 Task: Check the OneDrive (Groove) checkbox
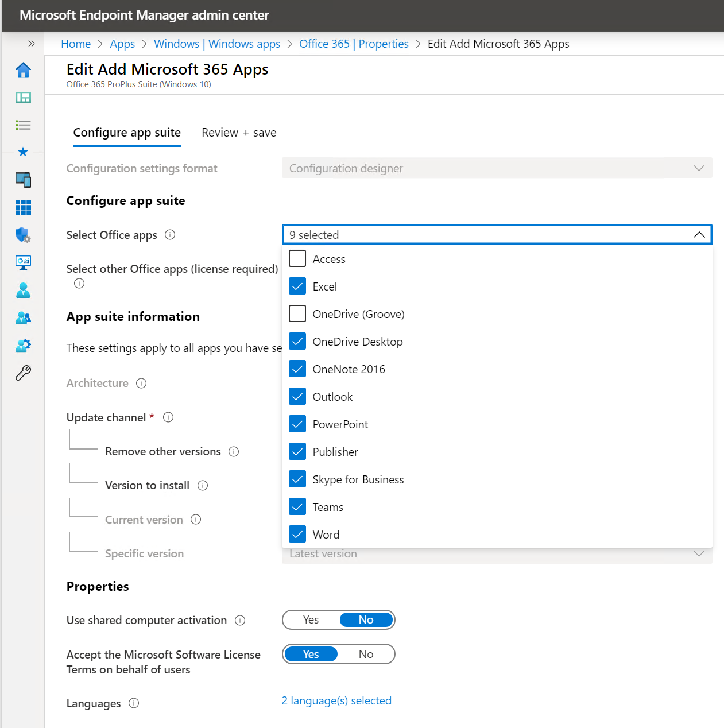pyautogui.click(x=297, y=314)
